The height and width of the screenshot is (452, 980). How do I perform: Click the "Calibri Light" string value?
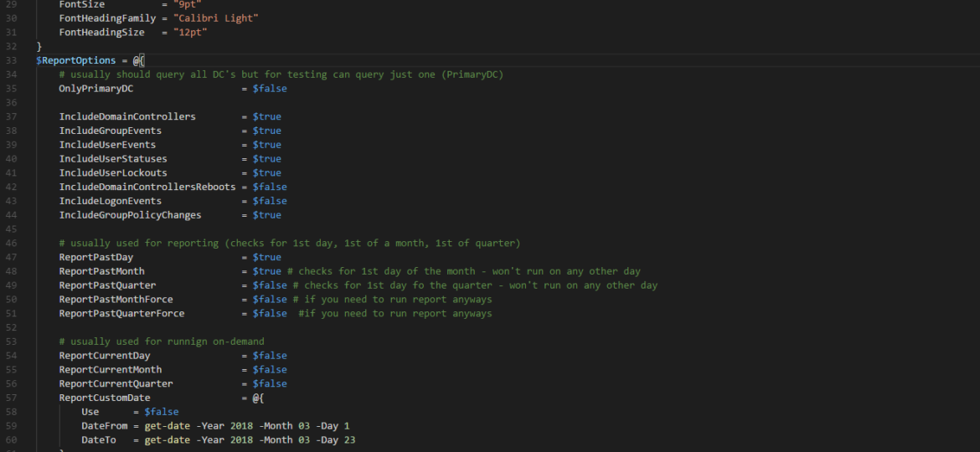click(215, 18)
